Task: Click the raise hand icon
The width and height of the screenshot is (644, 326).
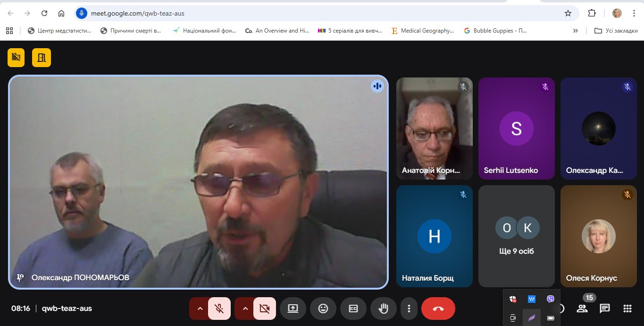Action: 384,309
